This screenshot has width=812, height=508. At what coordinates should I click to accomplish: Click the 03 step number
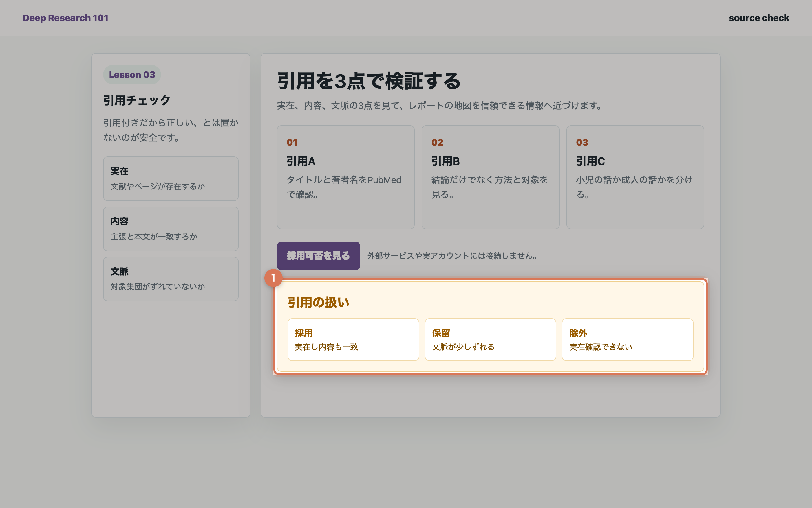click(582, 143)
